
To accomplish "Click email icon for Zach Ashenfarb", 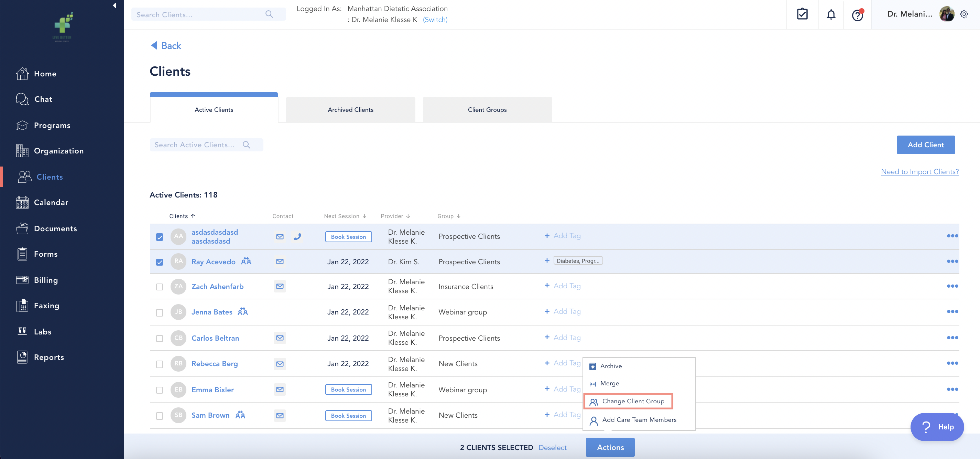I will click(280, 286).
